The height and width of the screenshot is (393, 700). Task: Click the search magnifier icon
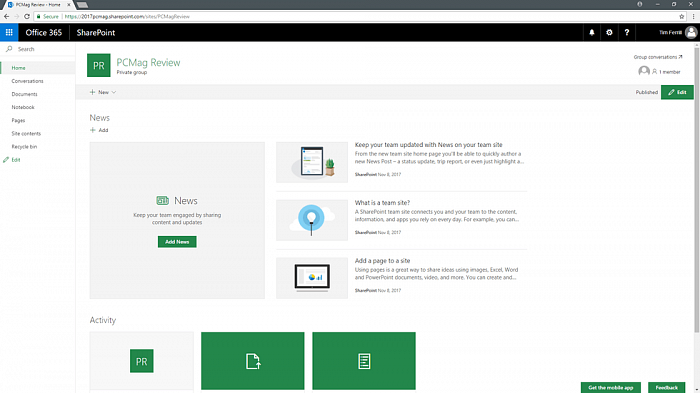9,49
